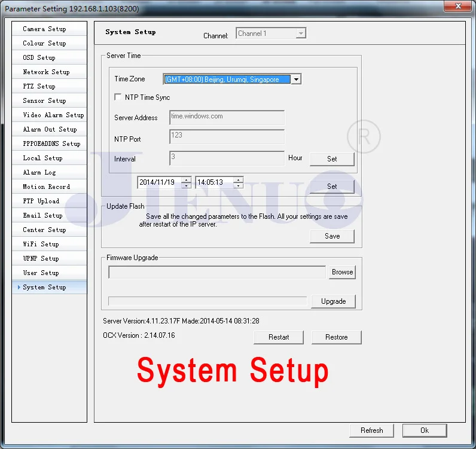Decrease the date with down spinner
Image resolution: width=476 pixels, height=449 pixels.
pos(186,185)
